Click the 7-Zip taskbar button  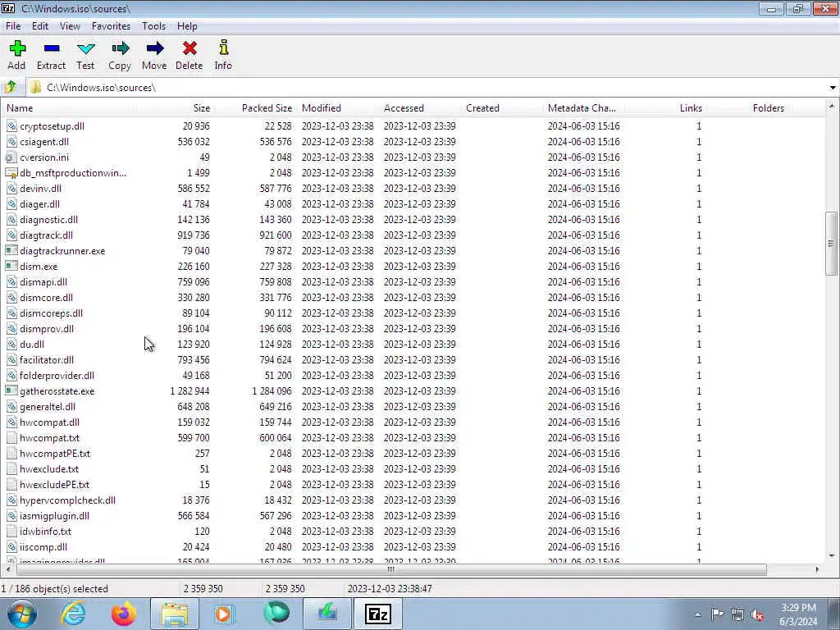tap(377, 614)
